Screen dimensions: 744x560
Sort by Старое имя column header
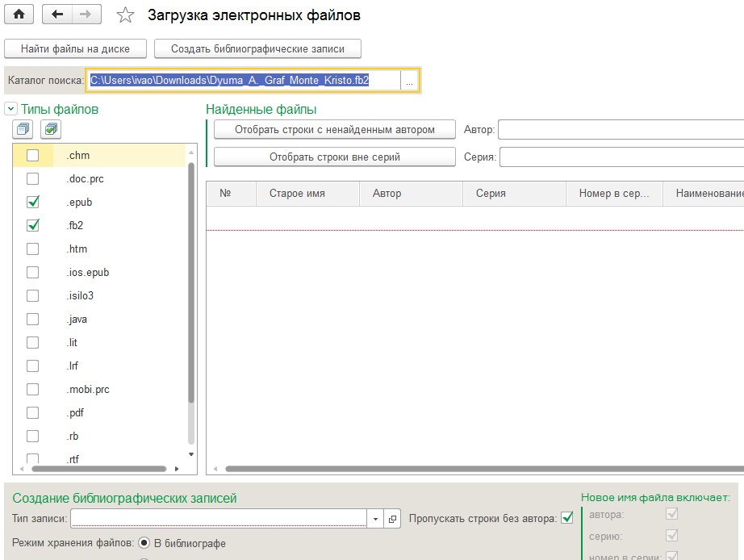click(307, 193)
